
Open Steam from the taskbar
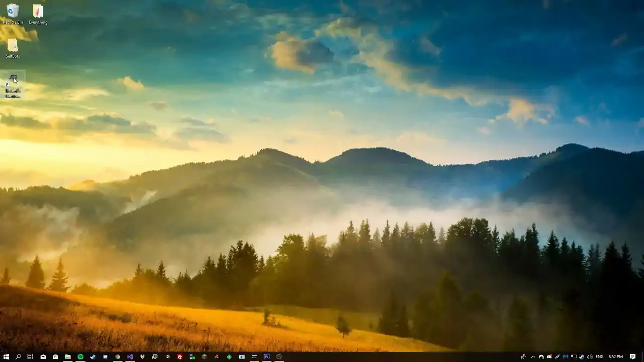93,357
